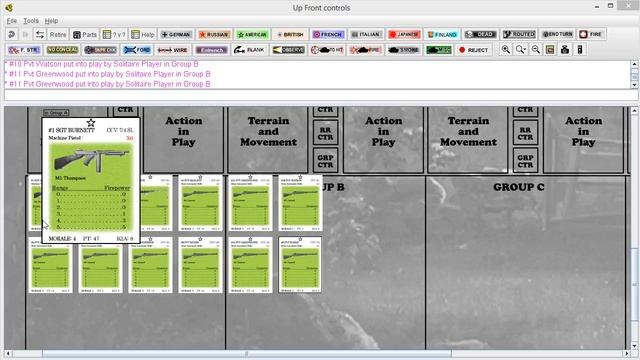Click the ROUTED toolbar button

click(519, 35)
